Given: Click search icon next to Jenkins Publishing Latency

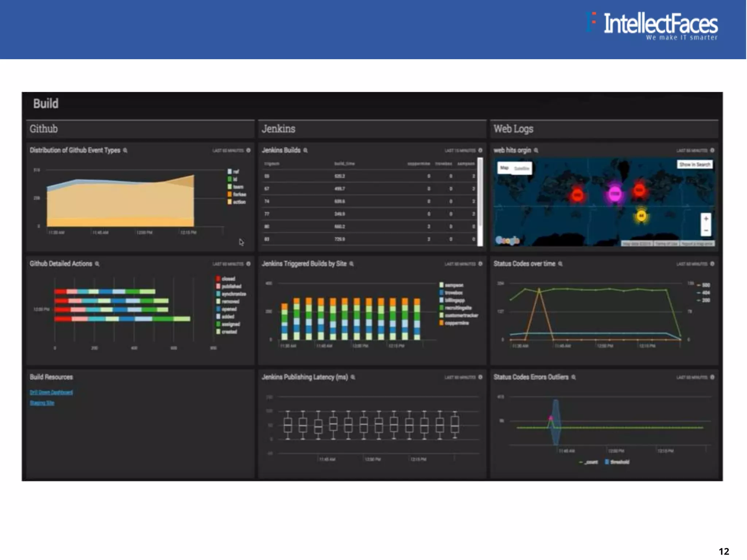Looking at the screenshot, I should point(353,377).
